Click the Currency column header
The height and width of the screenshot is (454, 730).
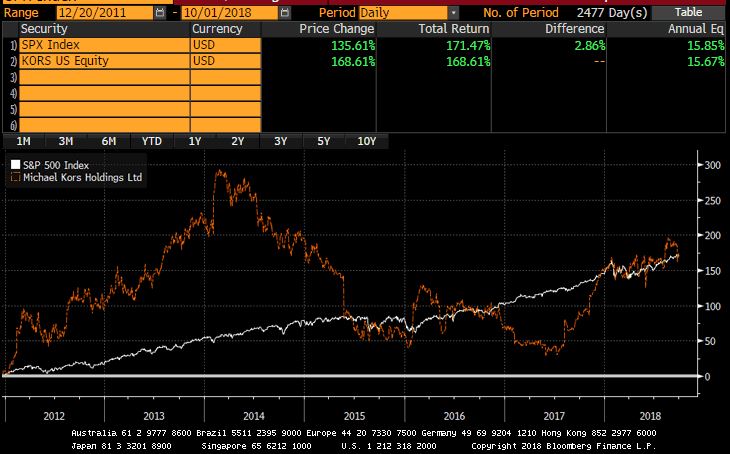[x=225, y=29]
